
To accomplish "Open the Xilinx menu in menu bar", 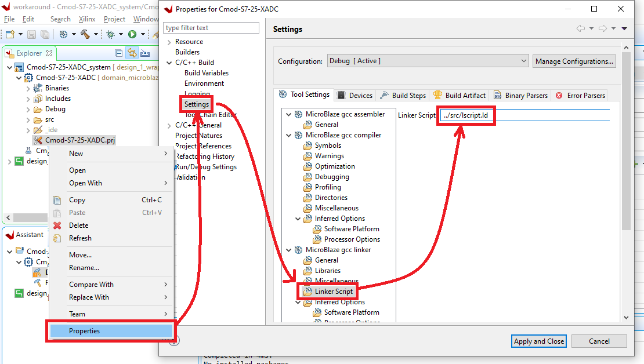I will pyautogui.click(x=87, y=19).
